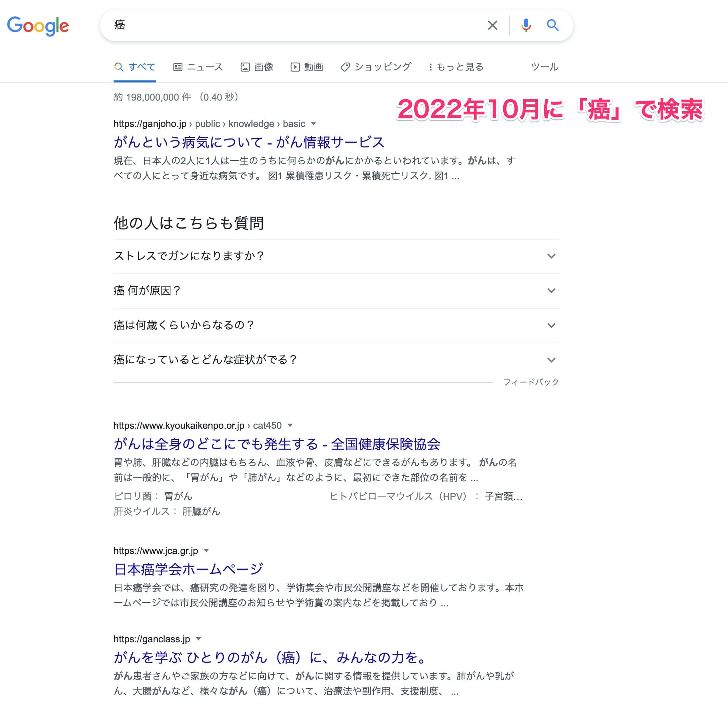Select the すべて tab
This screenshot has height=709, width=728.
tap(135, 67)
